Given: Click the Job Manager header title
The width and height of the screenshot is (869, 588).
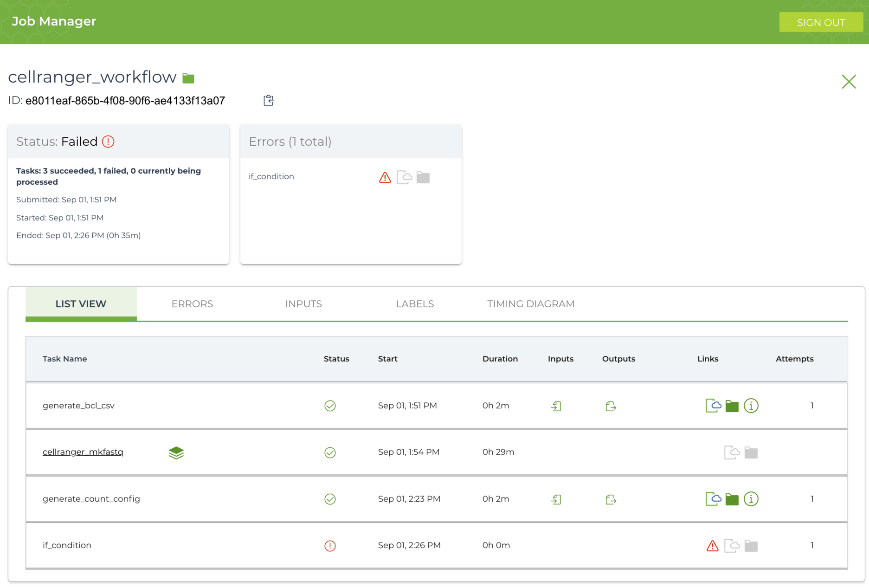Looking at the screenshot, I should [54, 21].
